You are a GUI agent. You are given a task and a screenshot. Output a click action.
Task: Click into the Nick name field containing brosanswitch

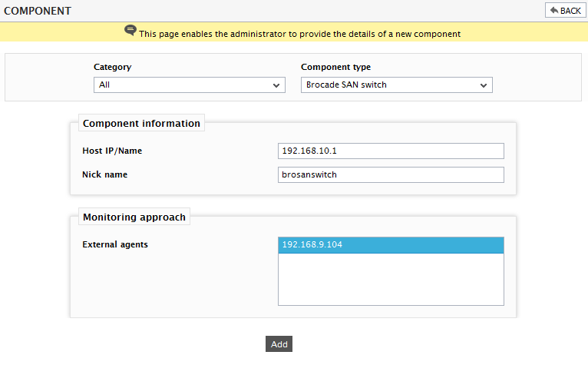(x=391, y=174)
